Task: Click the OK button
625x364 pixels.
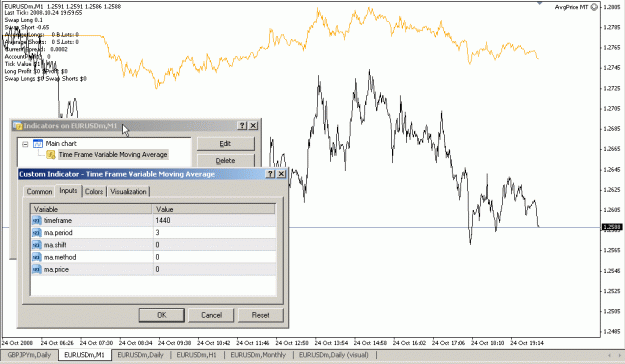Action: [x=161, y=315]
